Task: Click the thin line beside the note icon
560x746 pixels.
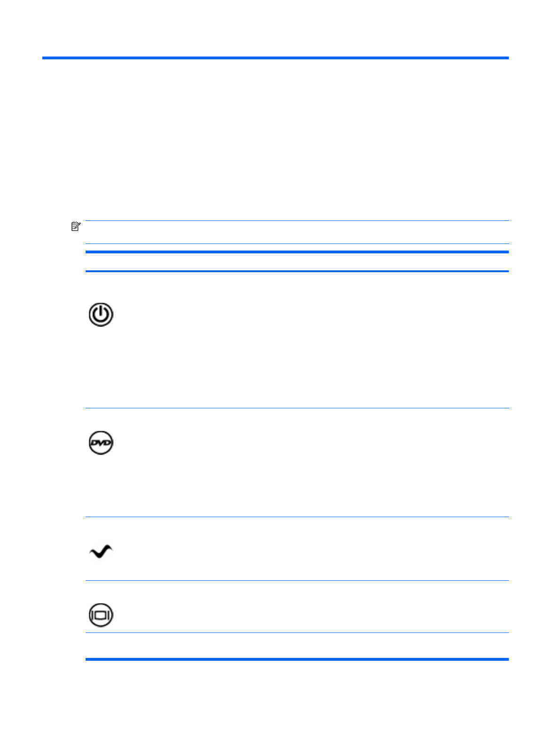Action: tap(296, 221)
